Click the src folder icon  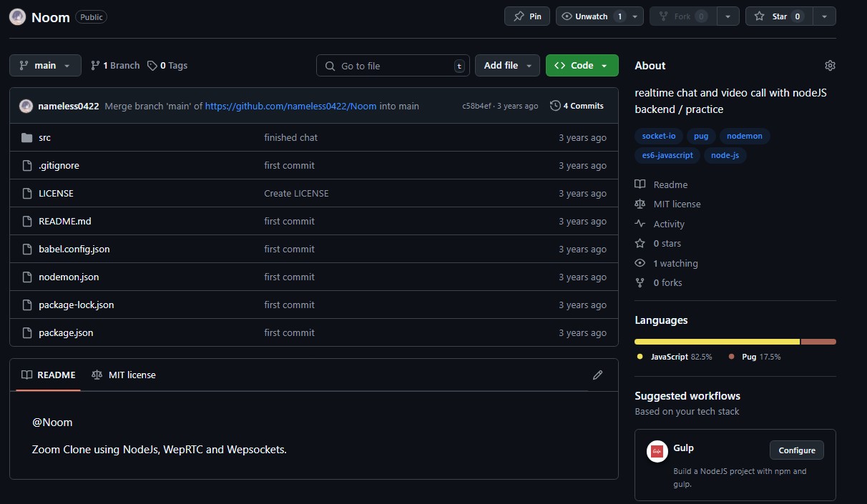click(27, 138)
